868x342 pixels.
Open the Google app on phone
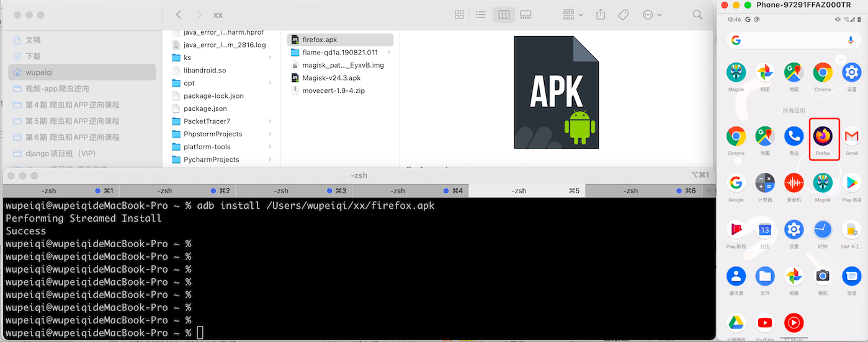coord(736,186)
